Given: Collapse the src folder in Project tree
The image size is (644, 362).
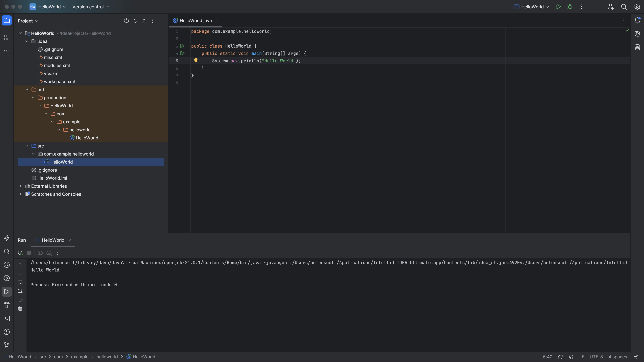Looking at the screenshot, I should point(27,146).
